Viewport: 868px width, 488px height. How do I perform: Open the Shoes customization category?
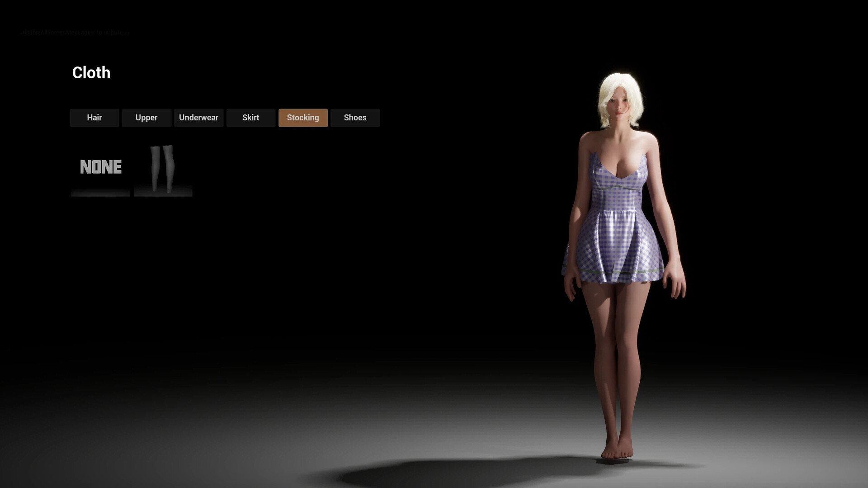tap(355, 118)
